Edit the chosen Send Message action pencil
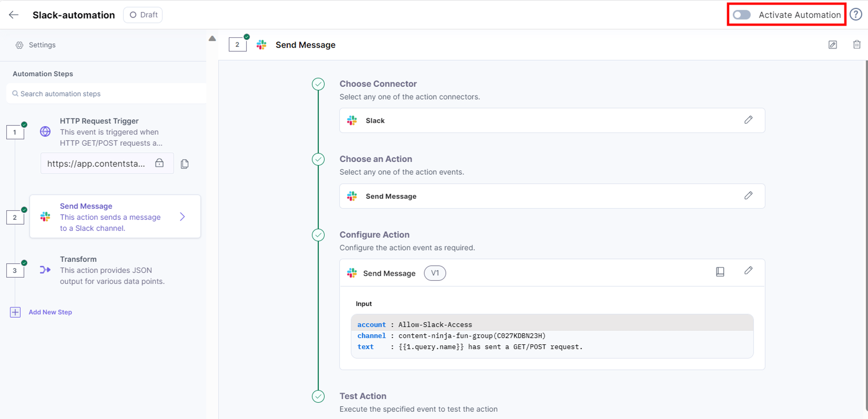868x419 pixels. [748, 196]
